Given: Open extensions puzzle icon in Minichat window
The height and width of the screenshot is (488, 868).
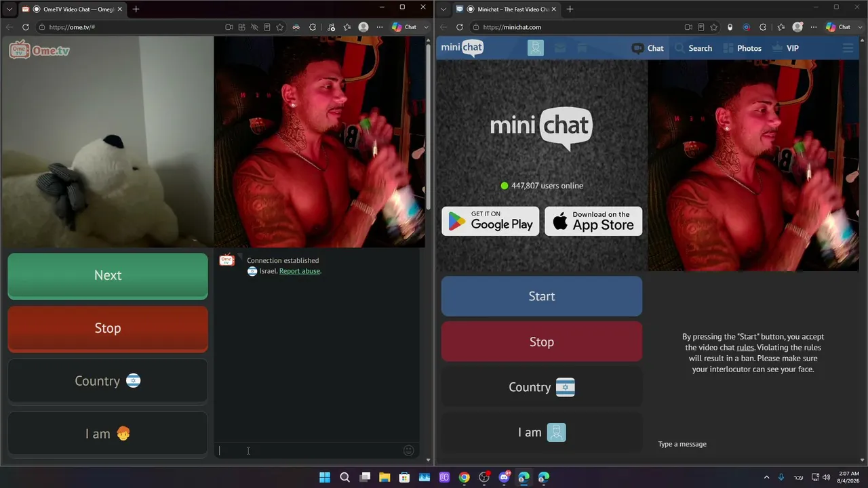Looking at the screenshot, I should (763, 27).
